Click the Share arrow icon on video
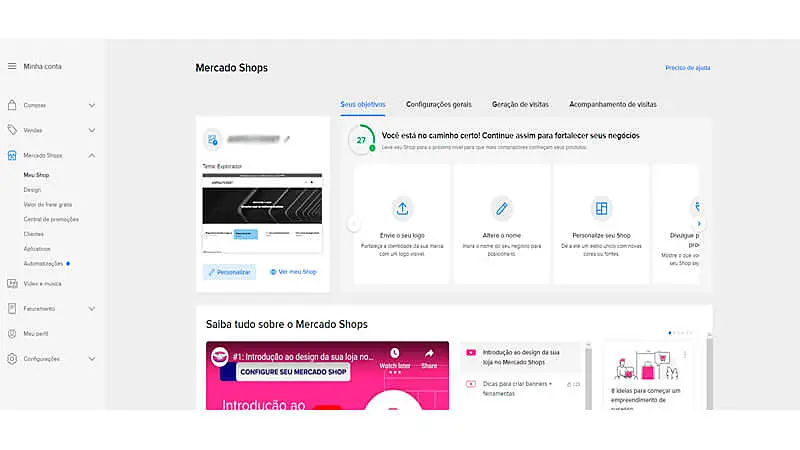 (x=429, y=353)
